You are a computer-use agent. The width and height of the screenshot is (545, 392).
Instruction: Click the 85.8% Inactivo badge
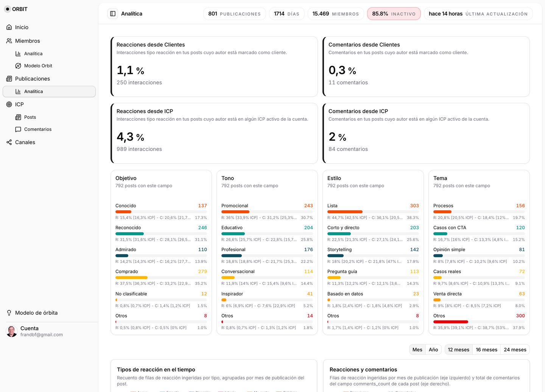click(394, 14)
